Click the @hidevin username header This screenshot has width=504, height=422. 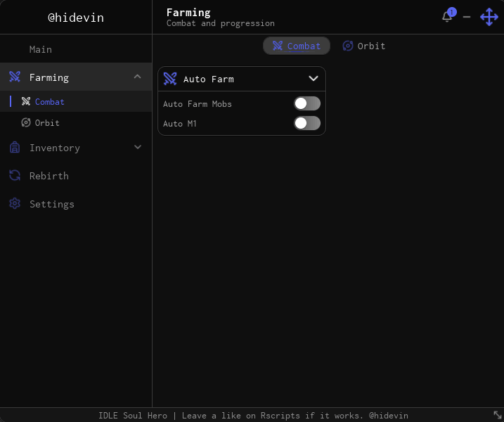click(76, 18)
